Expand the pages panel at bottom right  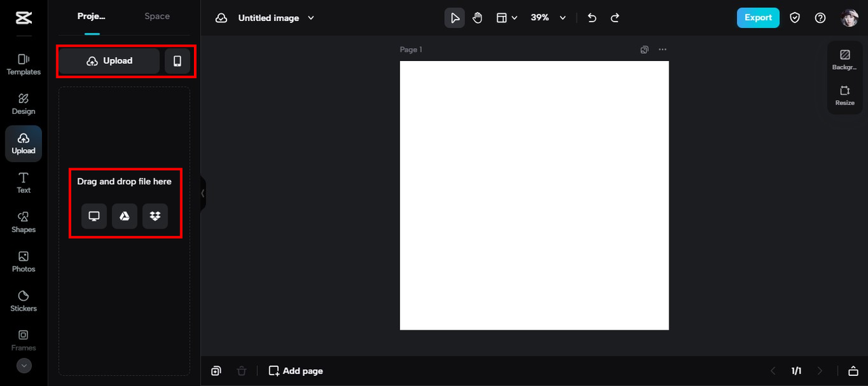pos(853,371)
